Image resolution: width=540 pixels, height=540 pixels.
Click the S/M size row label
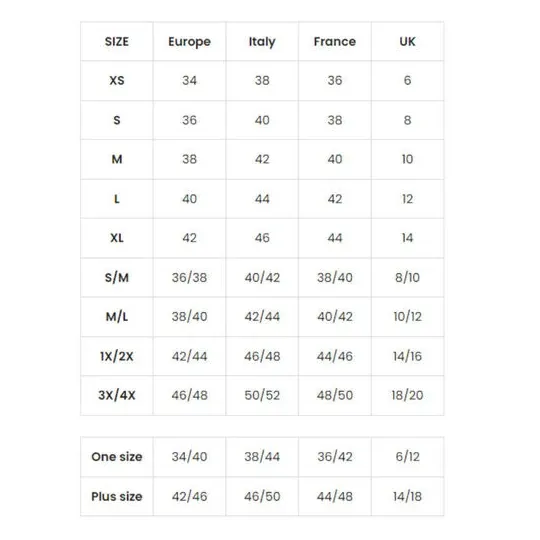click(117, 278)
